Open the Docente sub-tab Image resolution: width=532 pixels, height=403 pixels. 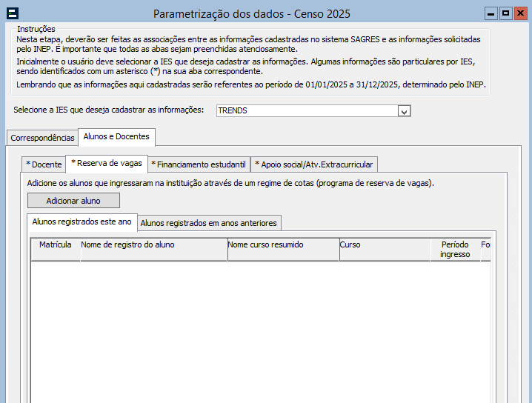point(44,164)
